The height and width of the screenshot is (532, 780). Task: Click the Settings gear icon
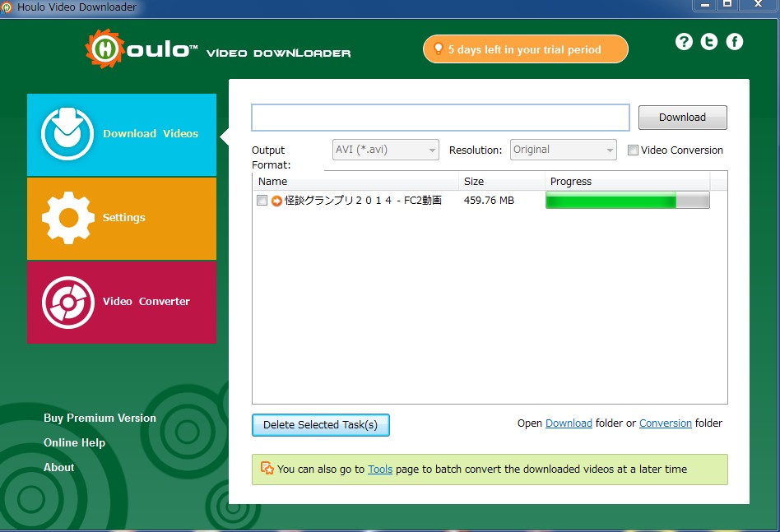[68, 218]
